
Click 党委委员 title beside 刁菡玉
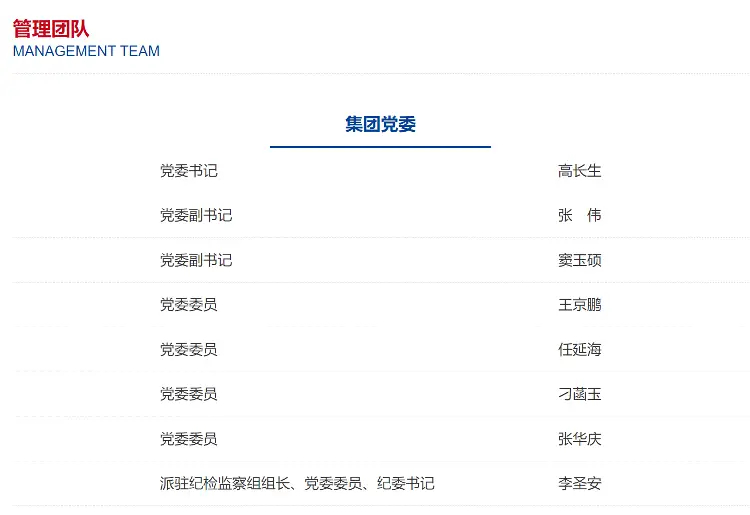pos(188,394)
